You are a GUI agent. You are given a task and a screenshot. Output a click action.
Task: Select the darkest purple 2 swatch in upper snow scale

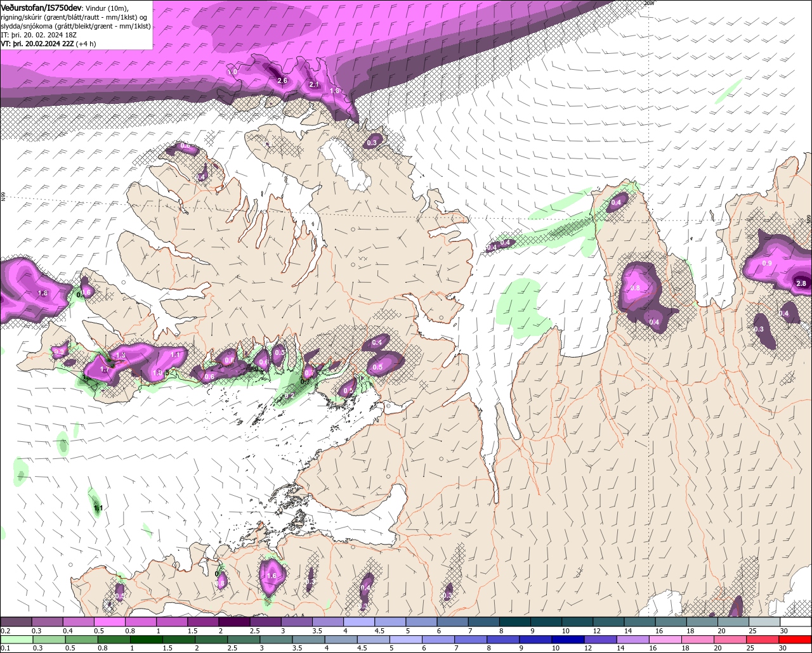[234, 622]
